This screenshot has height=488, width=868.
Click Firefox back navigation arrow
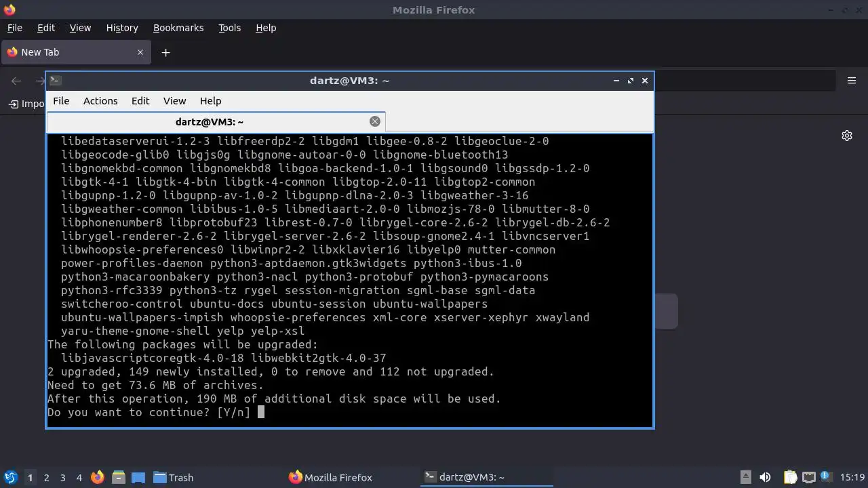[16, 81]
